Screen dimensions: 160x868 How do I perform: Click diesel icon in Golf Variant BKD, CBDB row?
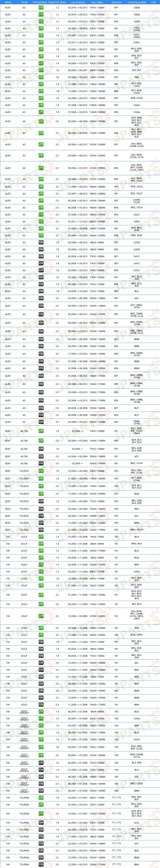tap(41, 784)
